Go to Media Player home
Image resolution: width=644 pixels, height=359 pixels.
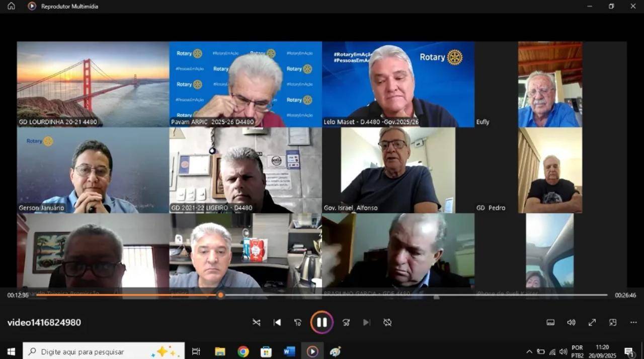click(x=11, y=6)
